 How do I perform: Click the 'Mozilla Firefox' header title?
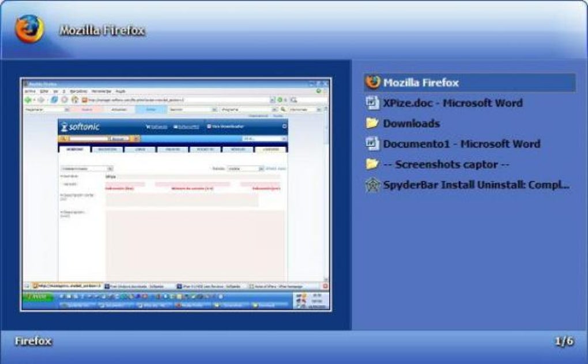click(102, 31)
